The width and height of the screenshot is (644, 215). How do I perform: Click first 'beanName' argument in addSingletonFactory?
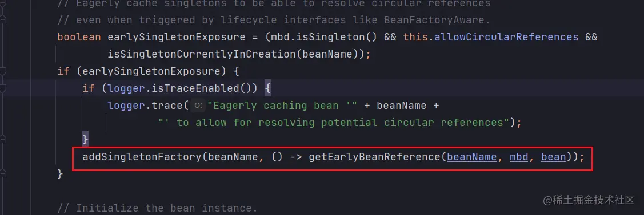pyautogui.click(x=233, y=157)
